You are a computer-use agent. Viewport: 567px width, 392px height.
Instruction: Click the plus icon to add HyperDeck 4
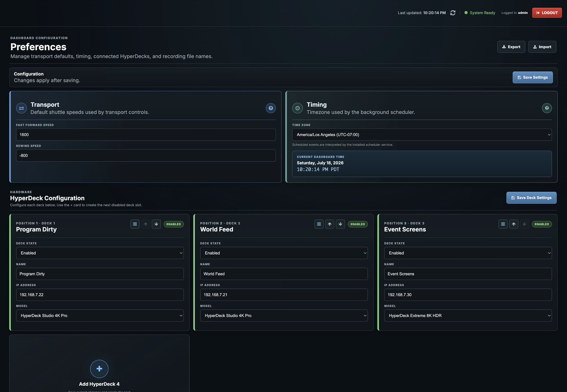[99, 369]
